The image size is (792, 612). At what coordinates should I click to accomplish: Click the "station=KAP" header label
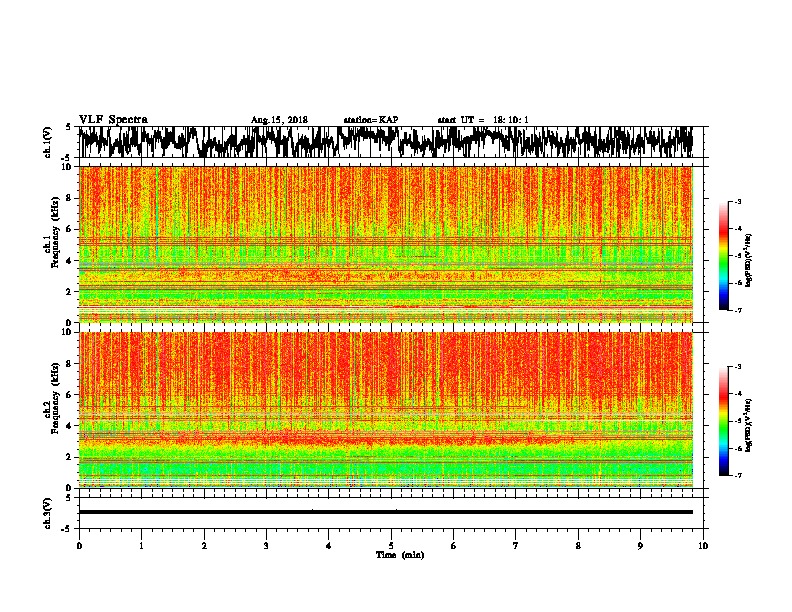[371, 120]
